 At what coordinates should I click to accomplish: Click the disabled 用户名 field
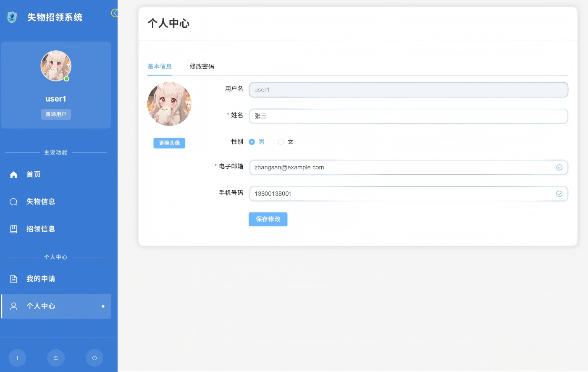[408, 90]
